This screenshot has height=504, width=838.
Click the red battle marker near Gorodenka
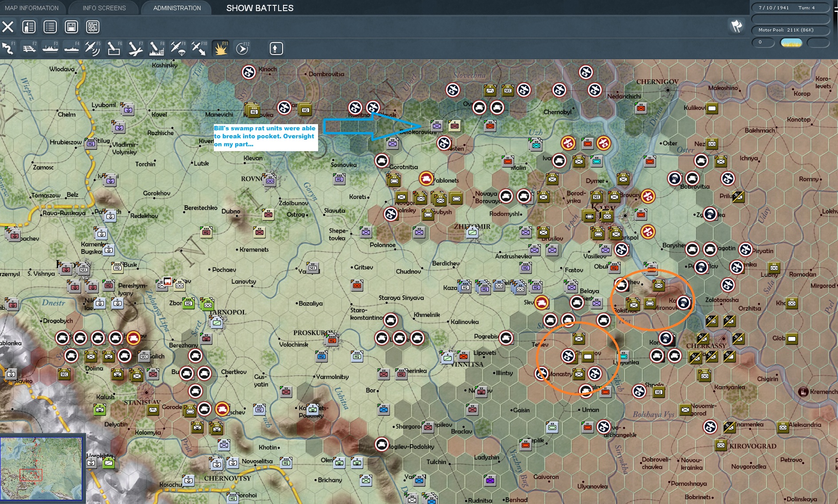click(222, 409)
